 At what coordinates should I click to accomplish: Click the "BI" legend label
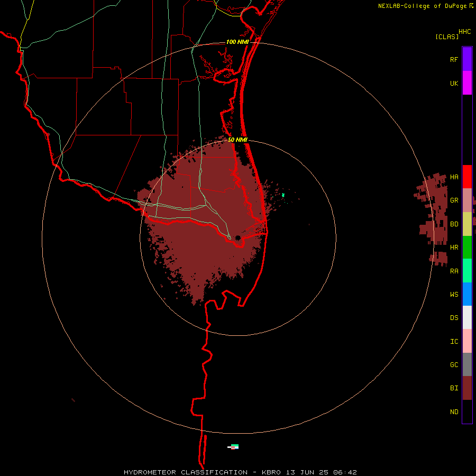[x=454, y=388]
